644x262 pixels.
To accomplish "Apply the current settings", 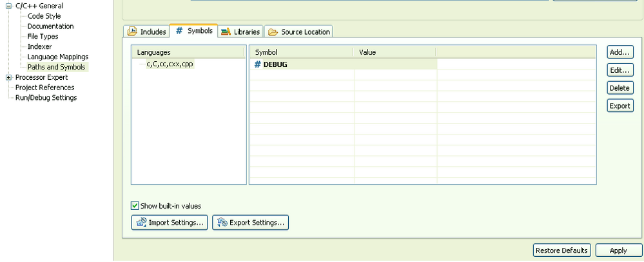I will tap(618, 250).
